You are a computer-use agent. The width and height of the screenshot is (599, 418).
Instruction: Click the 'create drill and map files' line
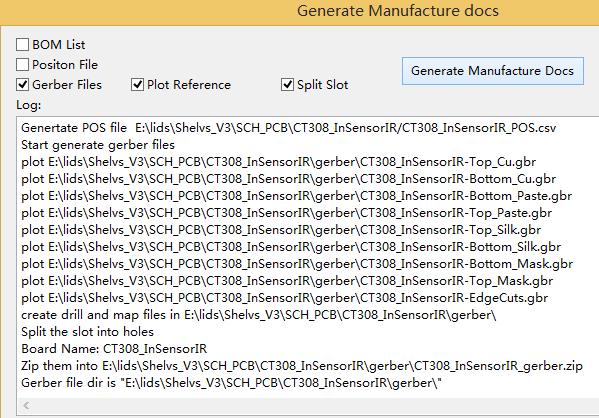pyautogui.click(x=259, y=315)
